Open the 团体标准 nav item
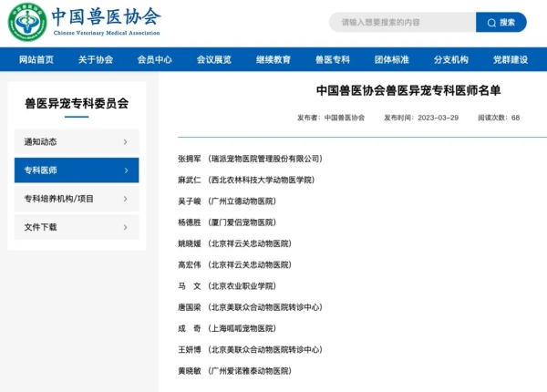 click(392, 59)
